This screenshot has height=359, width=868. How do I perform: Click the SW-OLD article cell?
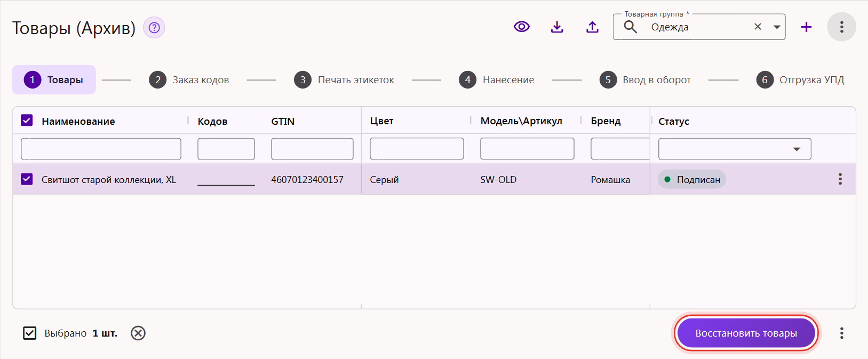pos(498,180)
